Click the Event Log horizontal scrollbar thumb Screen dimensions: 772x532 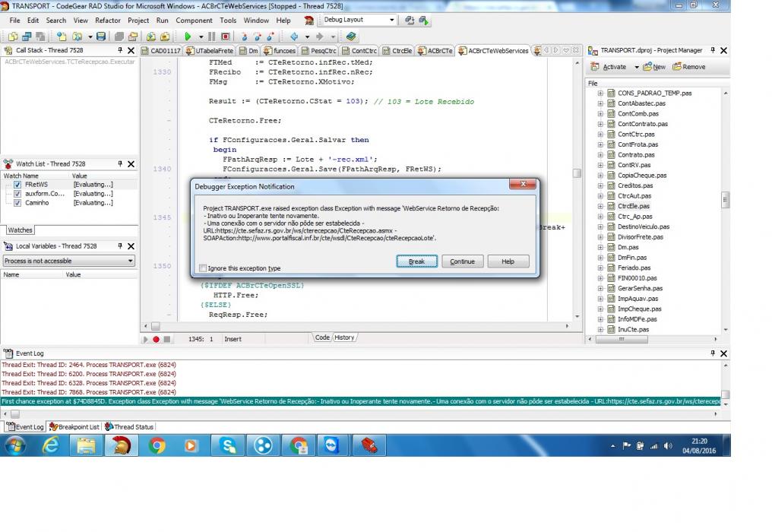(x=15, y=414)
